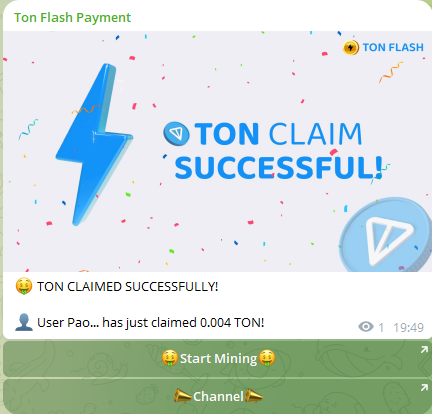Click the money-face emoji right of Start Mining
Screen dimensions: 432x414
267,358
